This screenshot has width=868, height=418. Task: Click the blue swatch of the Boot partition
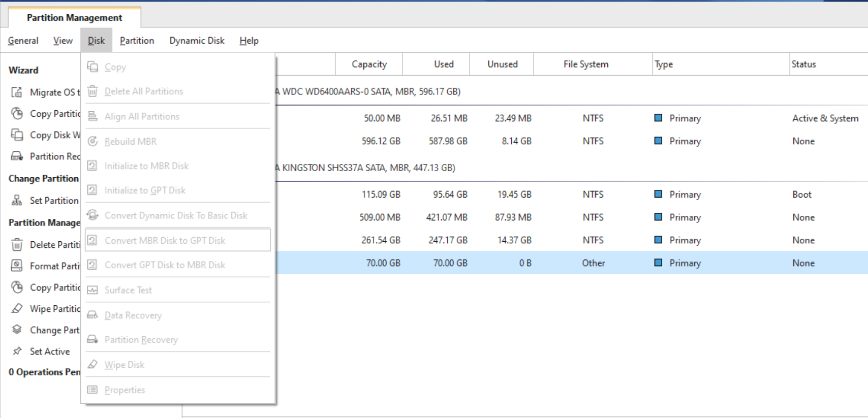click(658, 194)
